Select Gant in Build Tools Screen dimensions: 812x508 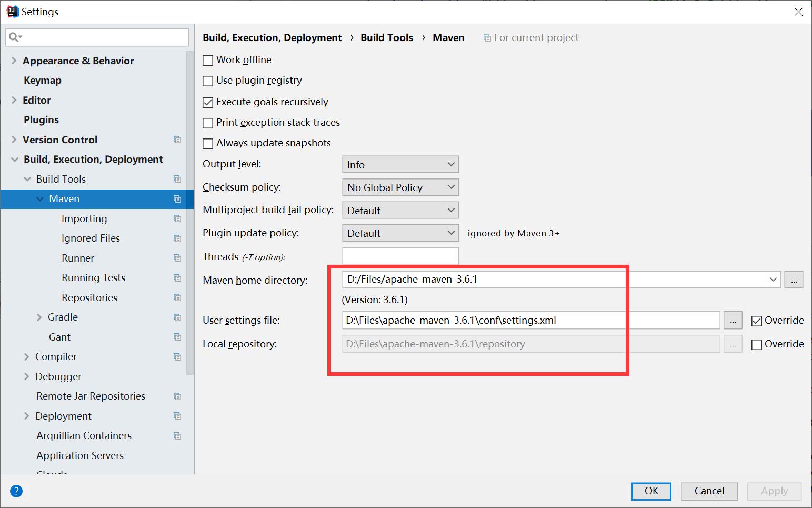point(59,337)
